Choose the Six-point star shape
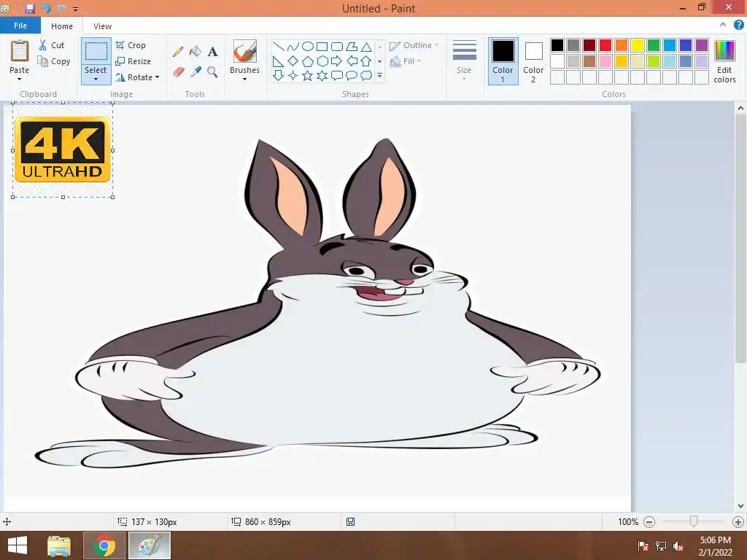 322,75
